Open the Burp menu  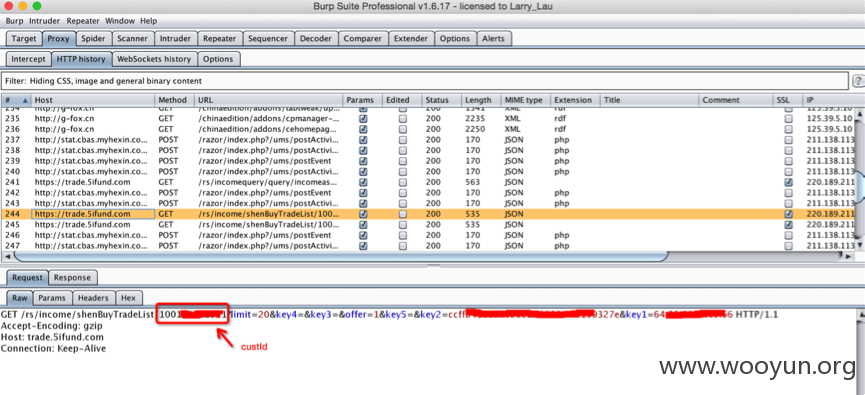(x=14, y=21)
